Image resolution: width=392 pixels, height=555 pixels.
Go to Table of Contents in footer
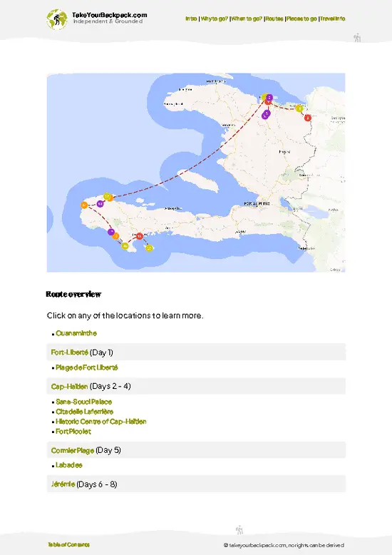(68, 545)
